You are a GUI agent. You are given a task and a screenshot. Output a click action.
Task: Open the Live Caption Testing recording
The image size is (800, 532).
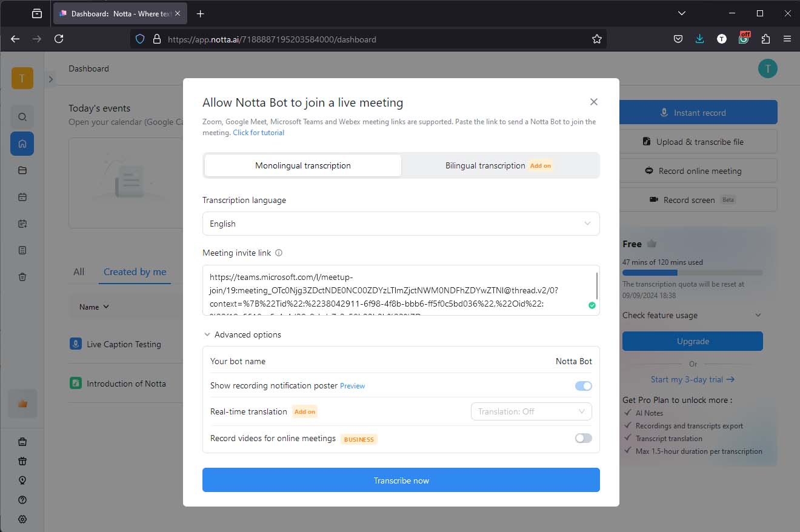coord(124,344)
